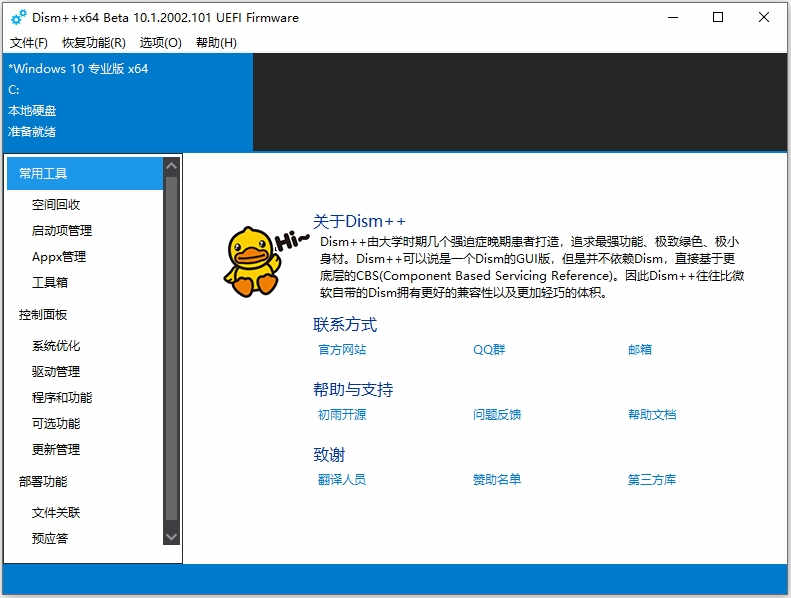Screen dimensions: 791x598
Task: Open Appx管理 in the sidebar
Action: coord(59,257)
